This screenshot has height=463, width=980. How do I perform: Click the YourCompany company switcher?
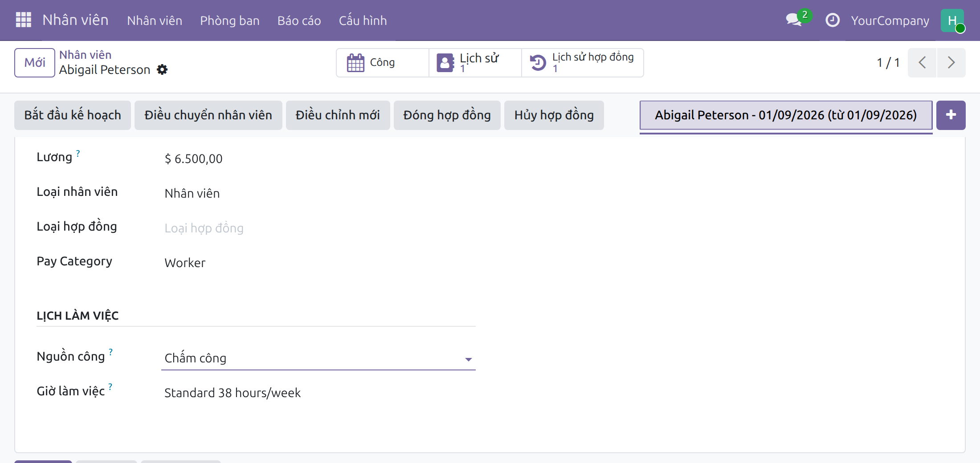click(x=890, y=21)
